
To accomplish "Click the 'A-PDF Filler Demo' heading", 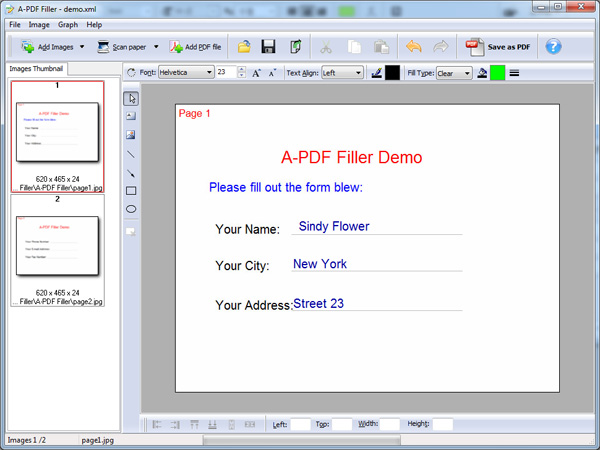I will 352,157.
